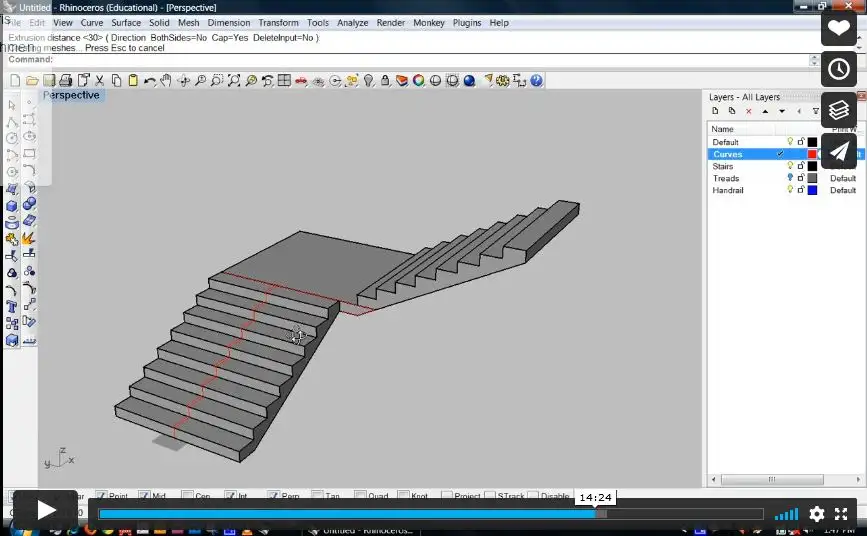This screenshot has height=536, width=867.
Task: Click the Fillet curves arc icon
Action: (x=29, y=170)
